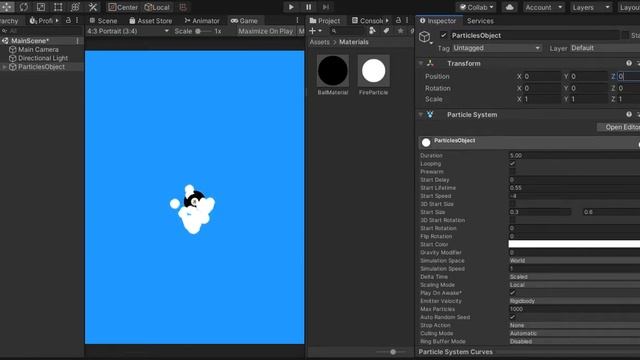Start Play mode
The image size is (640, 360).
[291, 7]
